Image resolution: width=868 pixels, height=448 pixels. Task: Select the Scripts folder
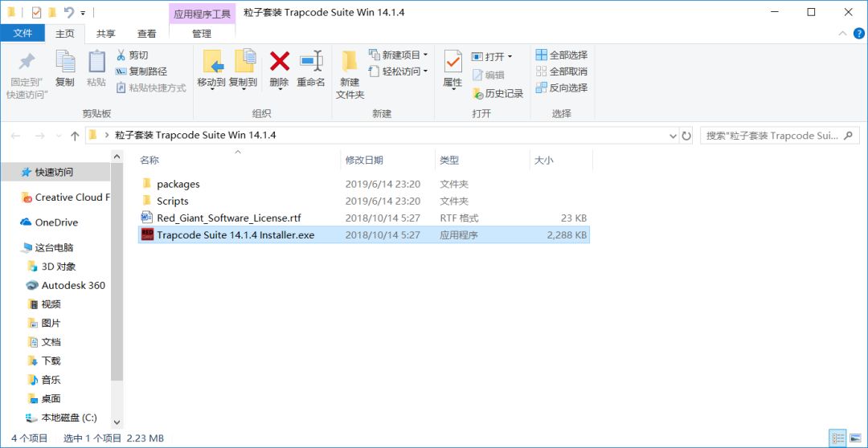[x=364, y=201]
